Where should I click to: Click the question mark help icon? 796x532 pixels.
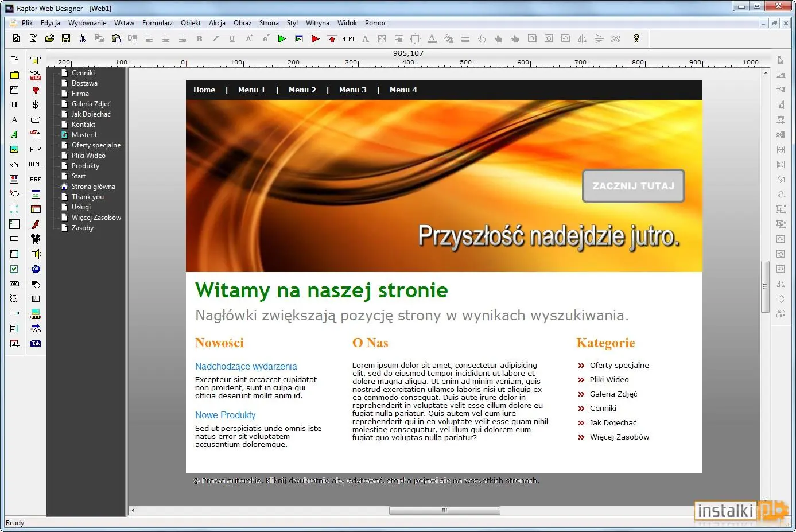(x=636, y=38)
